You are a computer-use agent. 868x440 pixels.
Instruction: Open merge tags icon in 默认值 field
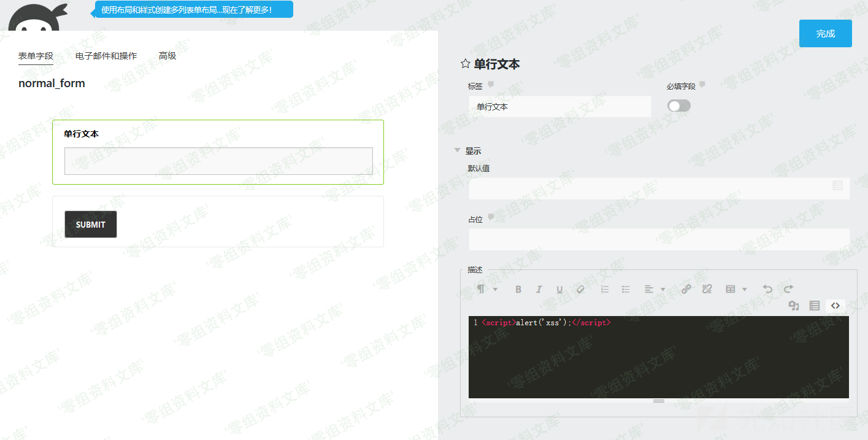[838, 185]
